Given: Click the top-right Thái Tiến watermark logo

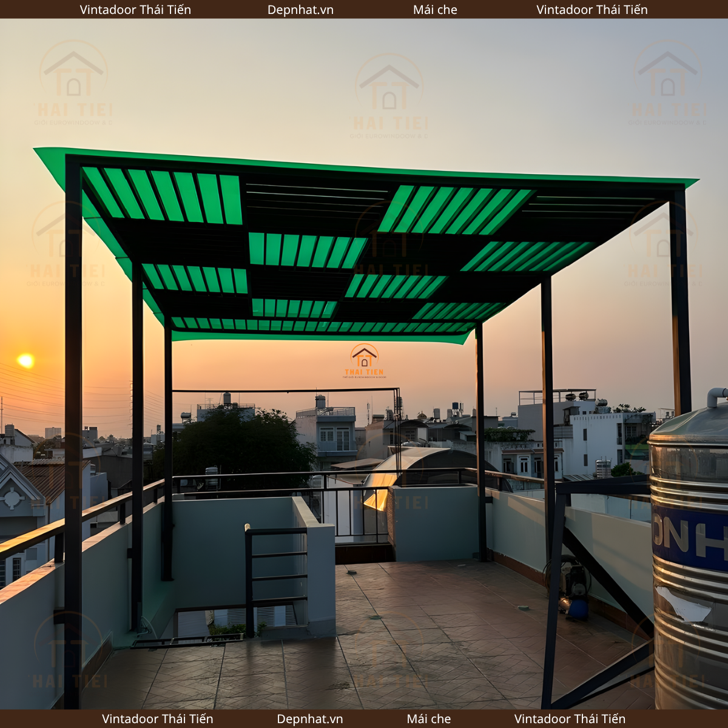Looking at the screenshot, I should tap(667, 82).
